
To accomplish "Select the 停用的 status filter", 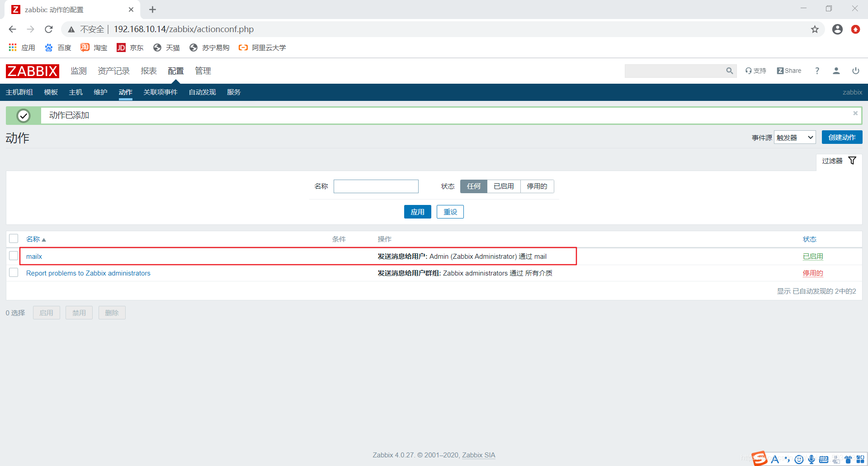I will click(x=537, y=186).
